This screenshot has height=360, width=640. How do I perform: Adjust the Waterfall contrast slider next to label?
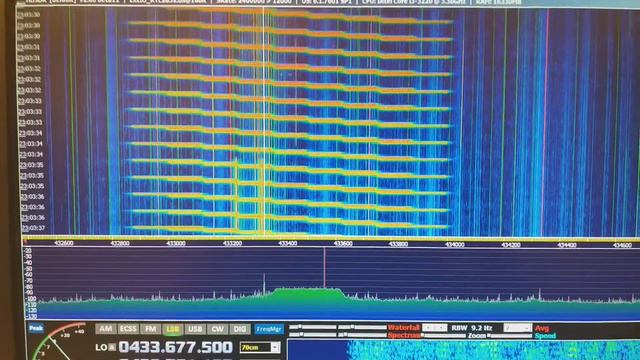pyautogui.click(x=362, y=327)
